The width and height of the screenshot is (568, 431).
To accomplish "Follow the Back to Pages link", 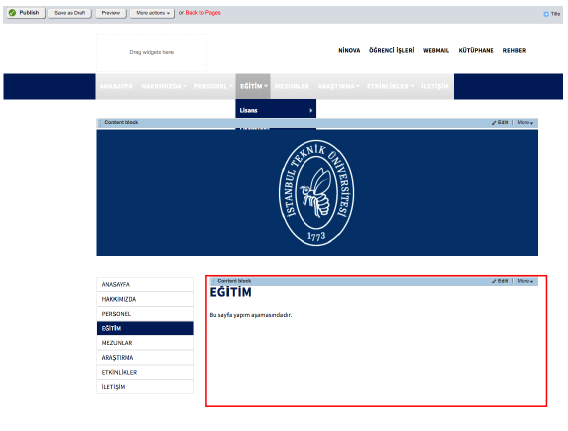I will pos(203,13).
